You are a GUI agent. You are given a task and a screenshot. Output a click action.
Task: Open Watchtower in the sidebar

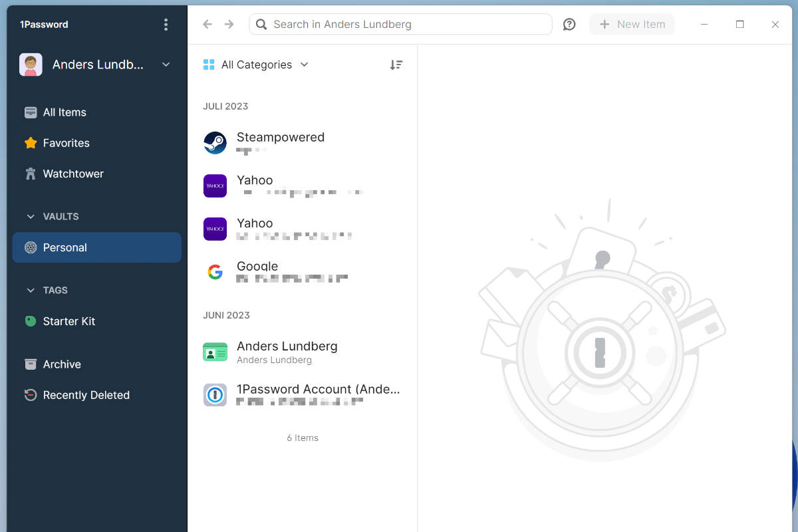point(96,174)
